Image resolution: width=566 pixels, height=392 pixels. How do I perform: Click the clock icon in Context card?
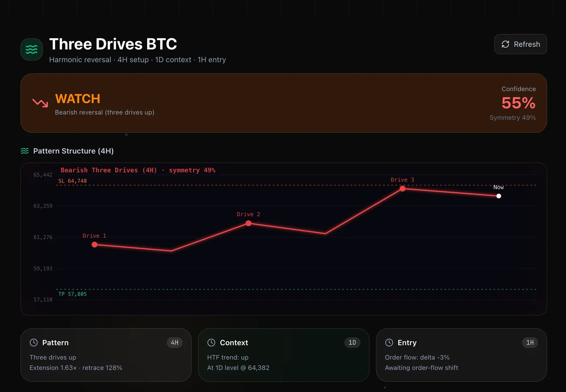pos(211,342)
